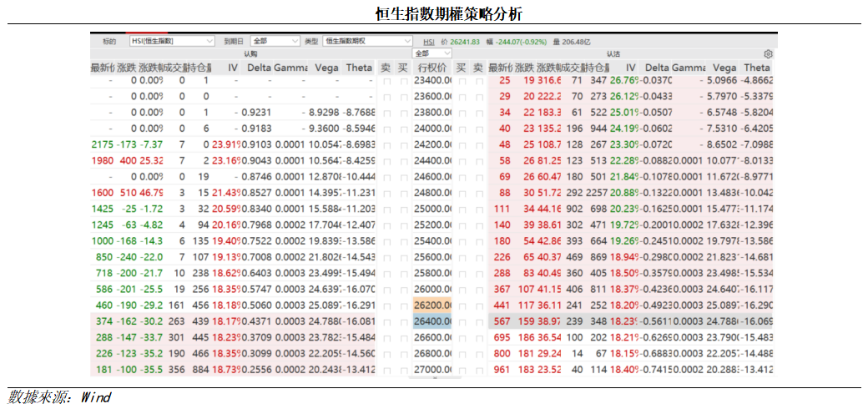Click the underlined HSI link

(428, 40)
